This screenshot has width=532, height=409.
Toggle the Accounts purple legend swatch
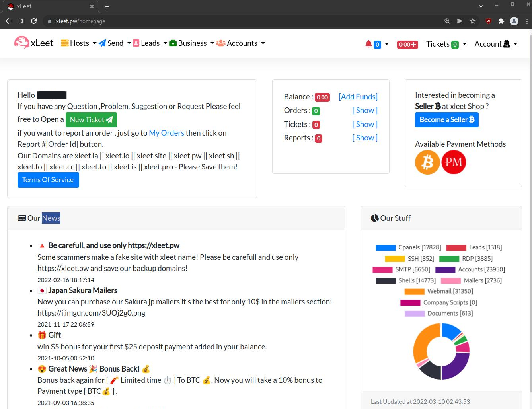(x=445, y=269)
